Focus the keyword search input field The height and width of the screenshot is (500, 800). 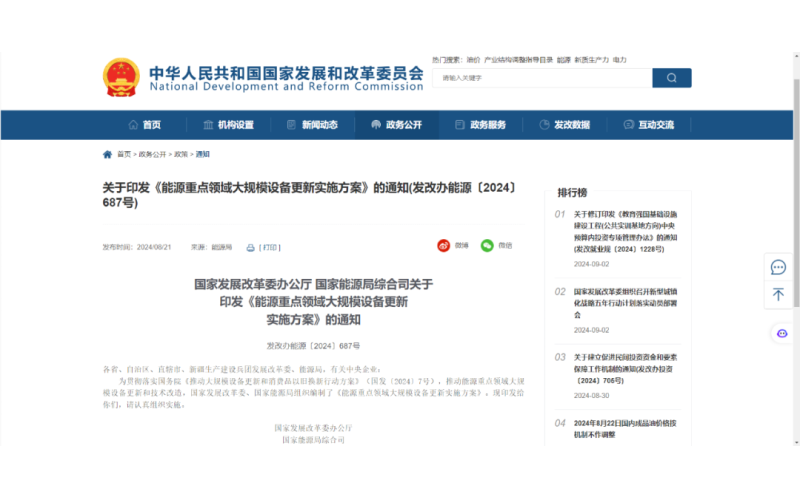(542, 78)
